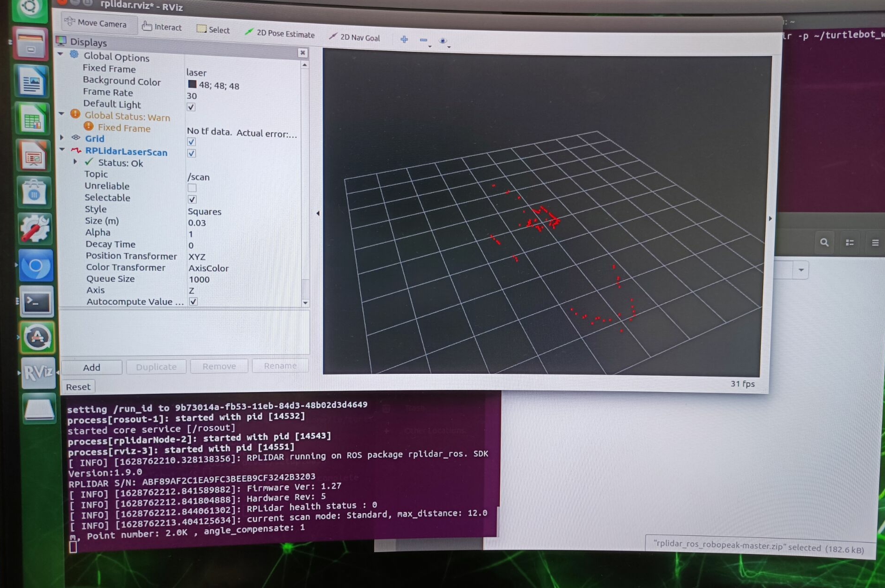Open hamburger menu in file manager window
885x588 pixels.
(x=875, y=243)
